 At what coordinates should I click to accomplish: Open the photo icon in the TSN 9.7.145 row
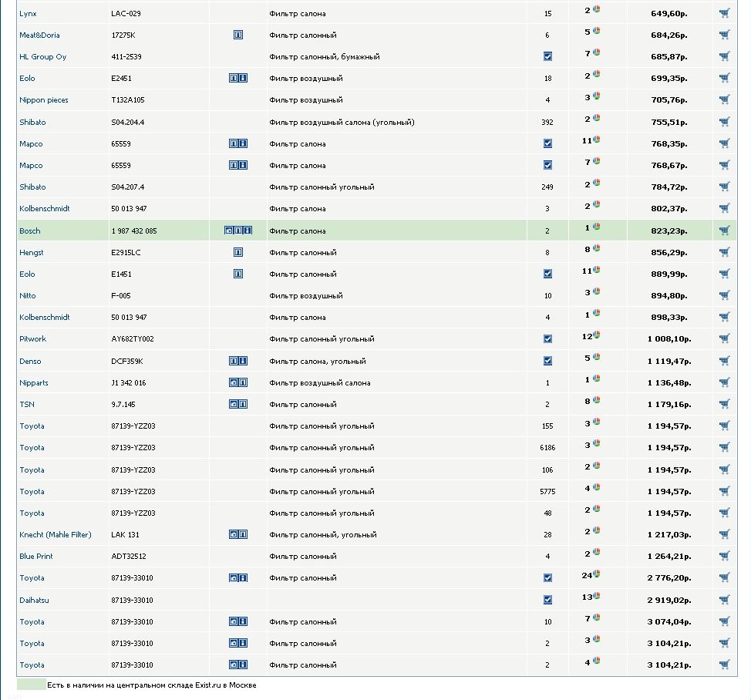(x=234, y=404)
